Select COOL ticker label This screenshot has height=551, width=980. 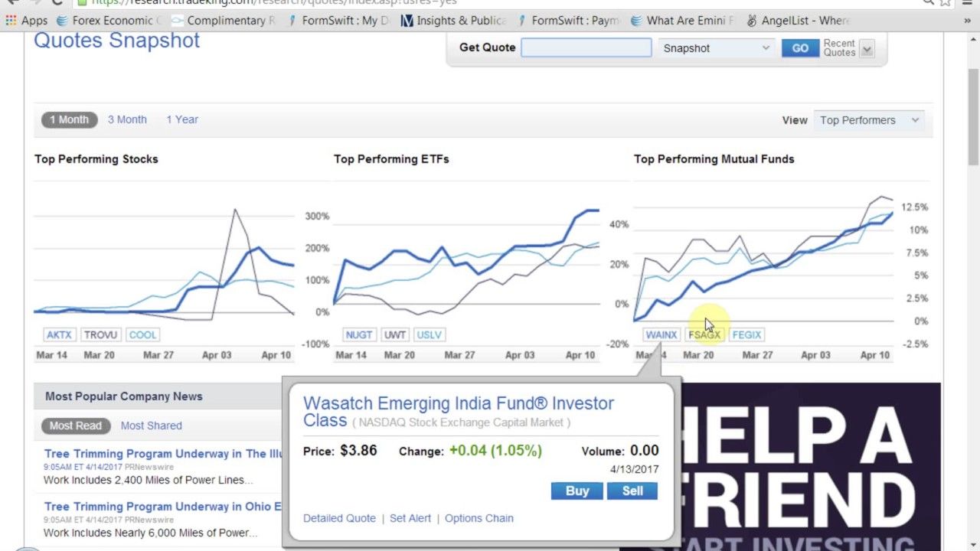[x=142, y=334]
